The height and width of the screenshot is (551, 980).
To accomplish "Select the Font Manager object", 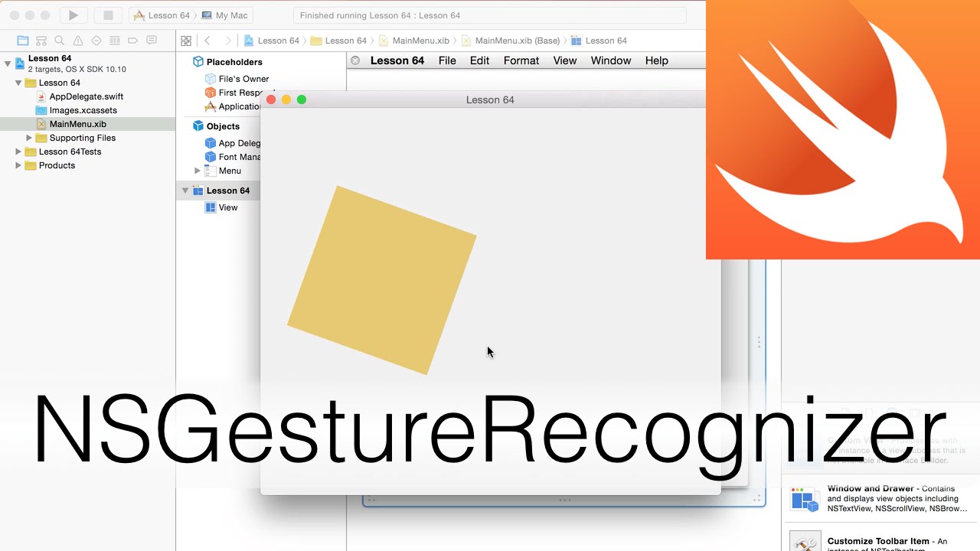I will pyautogui.click(x=233, y=157).
